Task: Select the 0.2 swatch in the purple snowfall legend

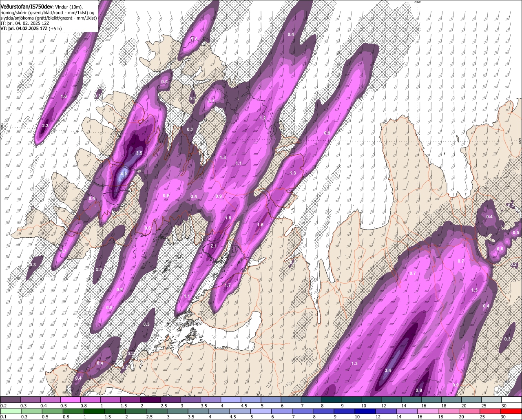Action: [x=10, y=400]
